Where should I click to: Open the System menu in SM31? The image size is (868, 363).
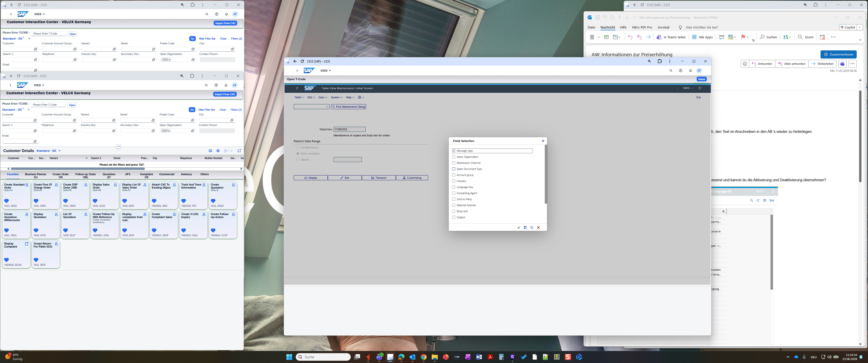pos(336,97)
